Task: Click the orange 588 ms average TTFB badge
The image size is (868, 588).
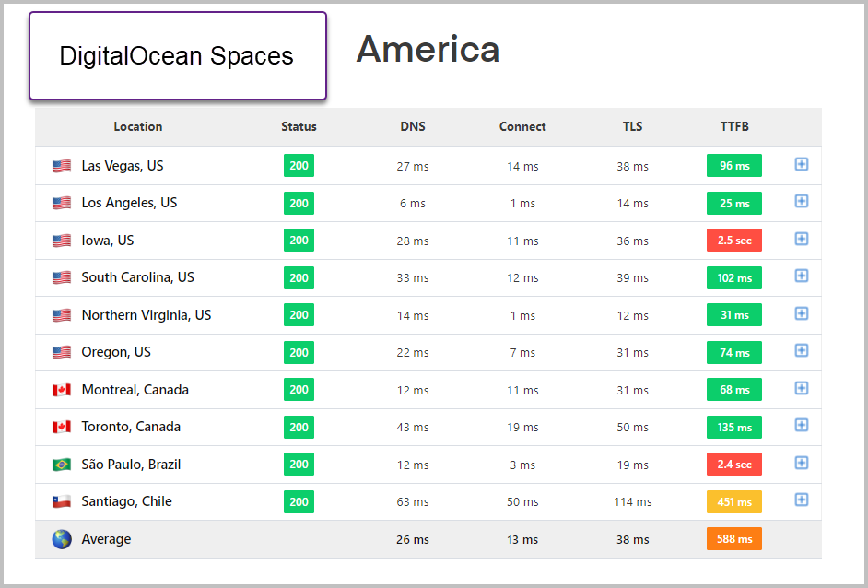Action: point(734,539)
